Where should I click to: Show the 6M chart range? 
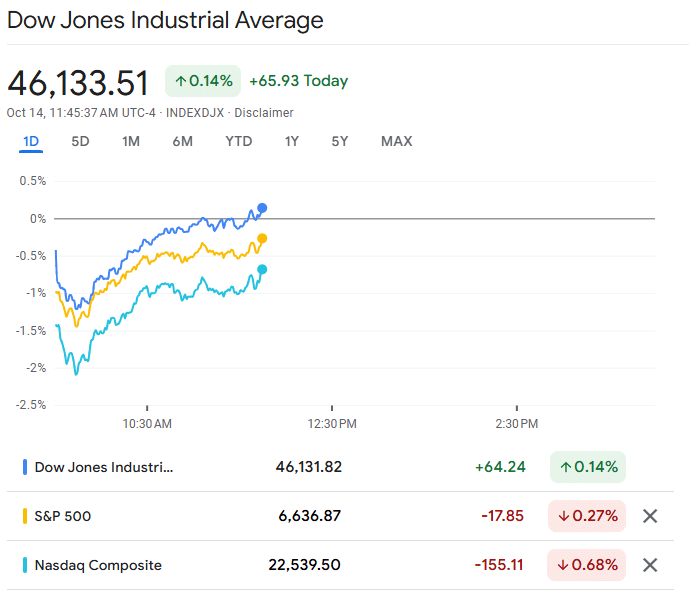(x=182, y=141)
